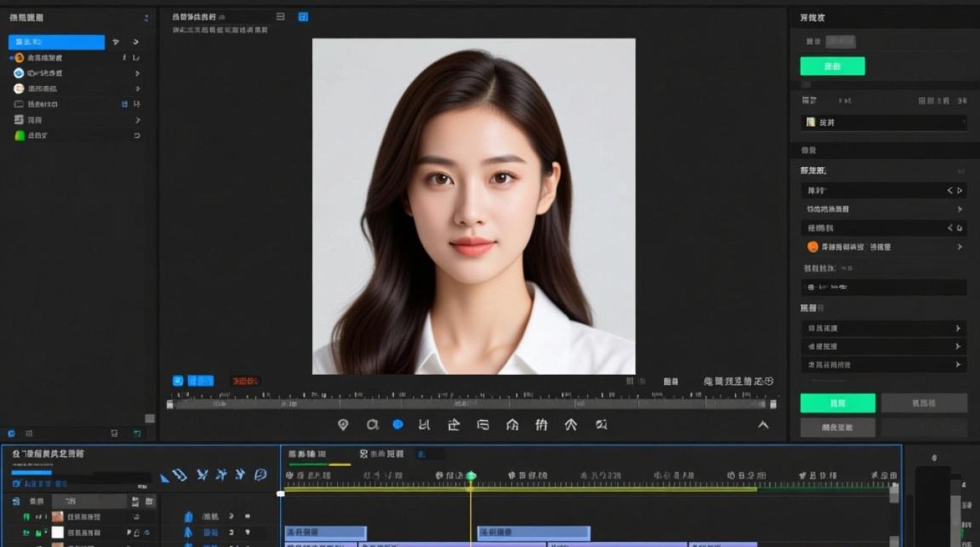Select the blue cube icon in the timeline toolbar
Screen dimensions: 980x547
point(260,475)
